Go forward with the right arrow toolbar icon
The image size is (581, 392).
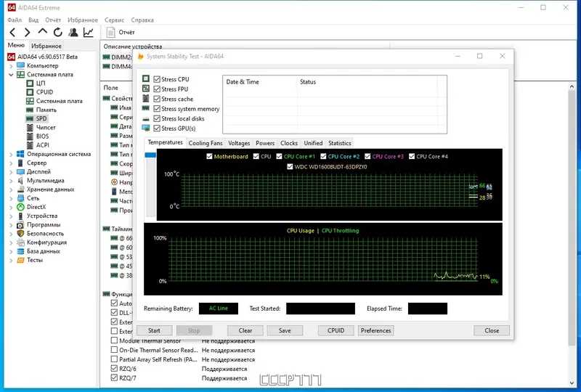pos(27,33)
